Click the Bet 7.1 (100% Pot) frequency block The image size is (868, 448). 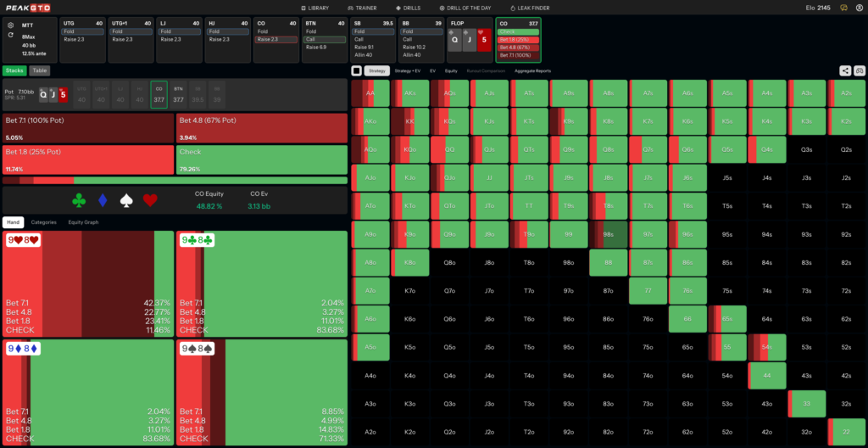click(88, 128)
